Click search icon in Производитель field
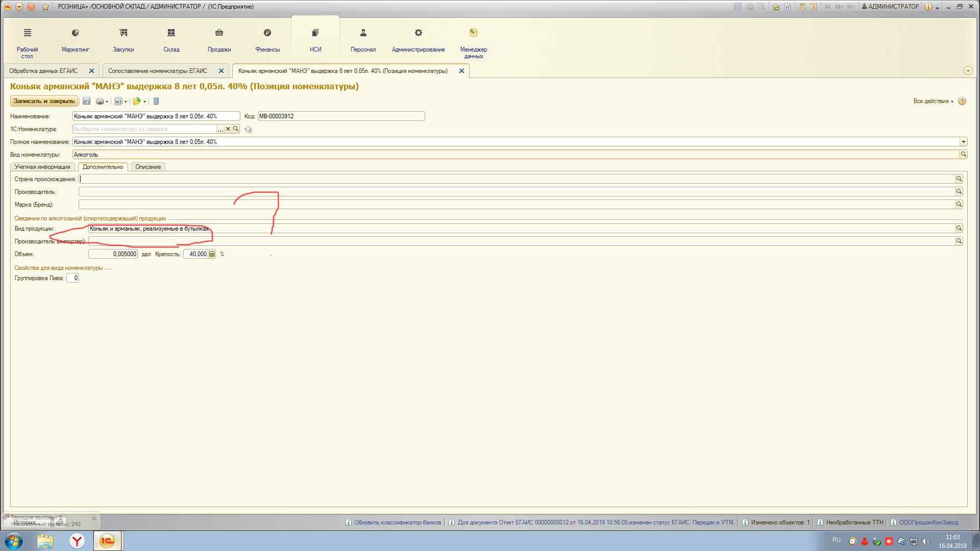Image resolution: width=980 pixels, height=551 pixels. point(959,192)
